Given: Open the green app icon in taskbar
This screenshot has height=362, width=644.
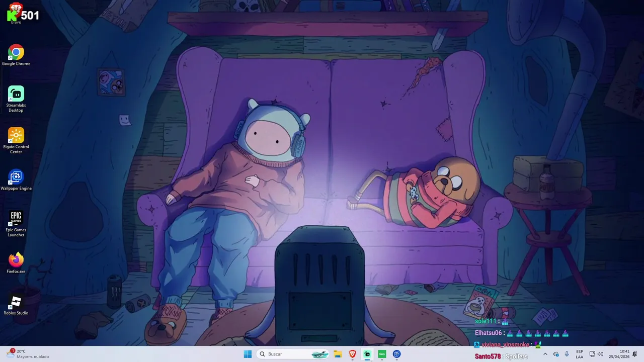Looking at the screenshot, I should [x=382, y=354].
